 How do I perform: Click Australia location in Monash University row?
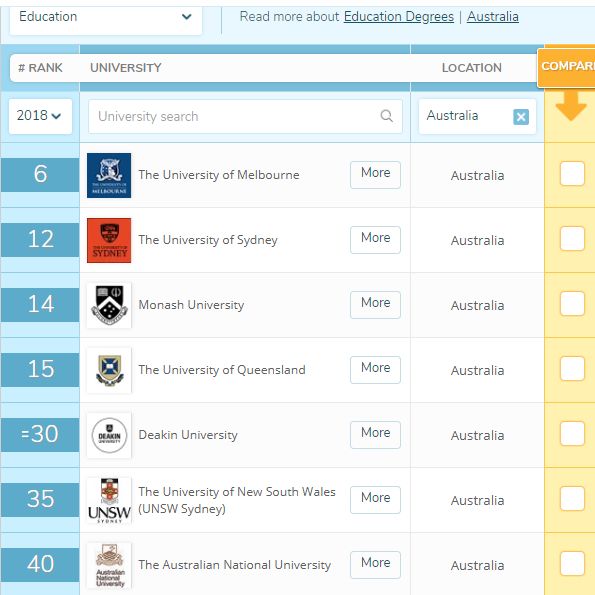[x=477, y=305]
